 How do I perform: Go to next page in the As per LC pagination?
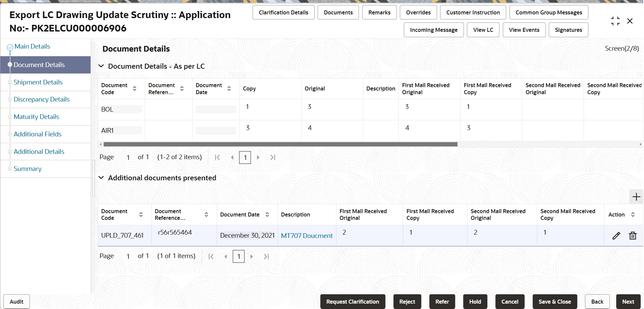[258, 157]
